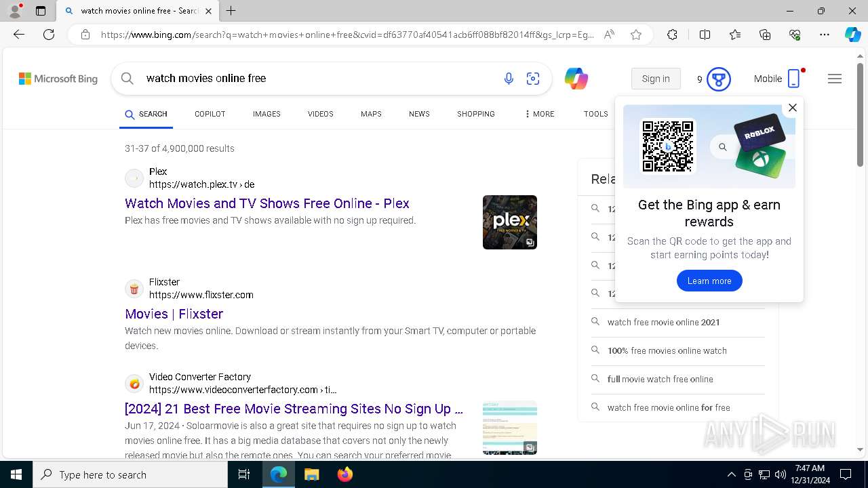Launch Firefox from taskbar

pos(345,474)
